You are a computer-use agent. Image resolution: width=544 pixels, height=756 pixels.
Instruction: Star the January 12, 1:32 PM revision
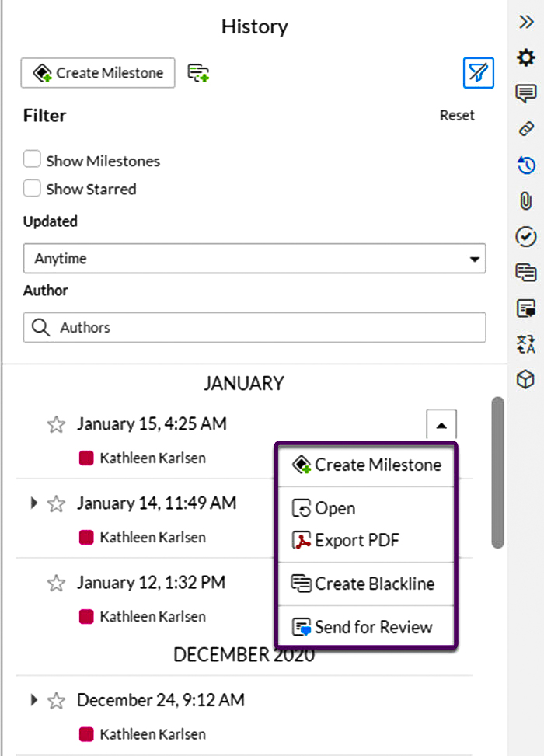pos(56,583)
